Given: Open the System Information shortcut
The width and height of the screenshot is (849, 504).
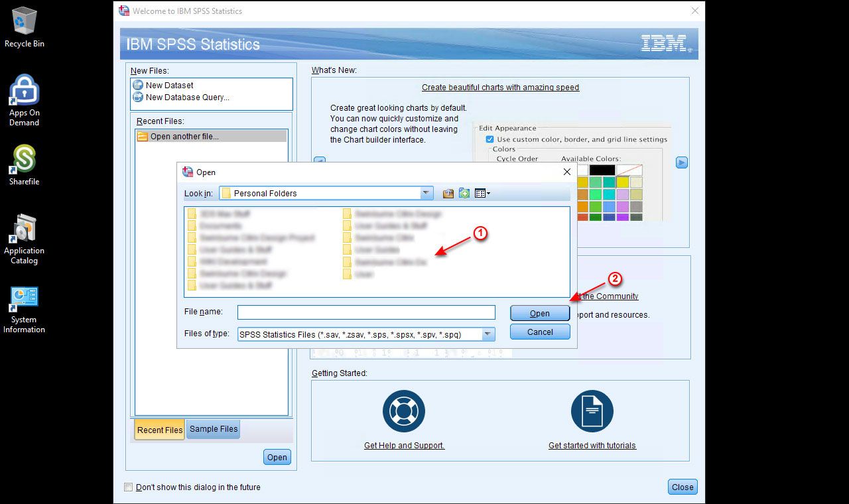Looking at the screenshot, I should tap(25, 300).
